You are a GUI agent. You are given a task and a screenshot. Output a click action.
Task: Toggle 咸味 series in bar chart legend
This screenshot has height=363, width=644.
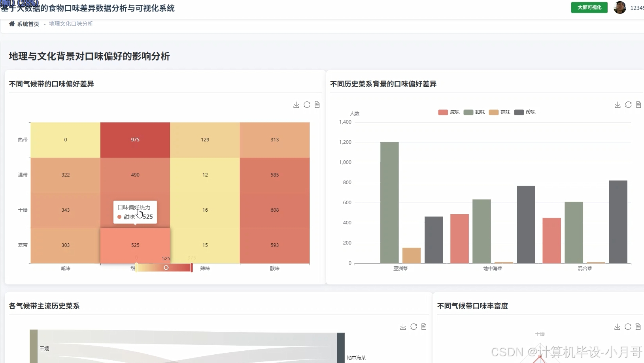(449, 112)
